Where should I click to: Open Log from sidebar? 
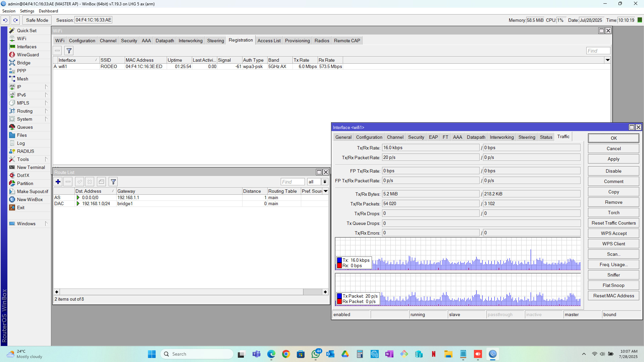point(21,143)
